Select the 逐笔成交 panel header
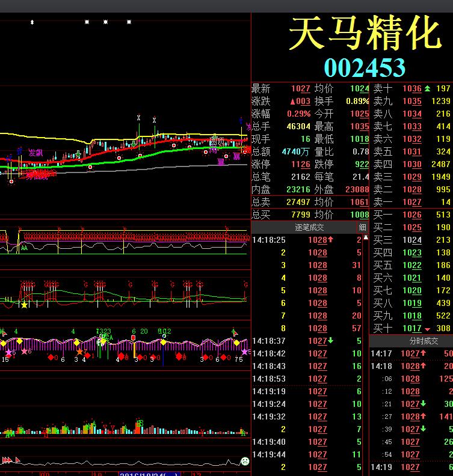The image size is (453, 476). point(309,227)
